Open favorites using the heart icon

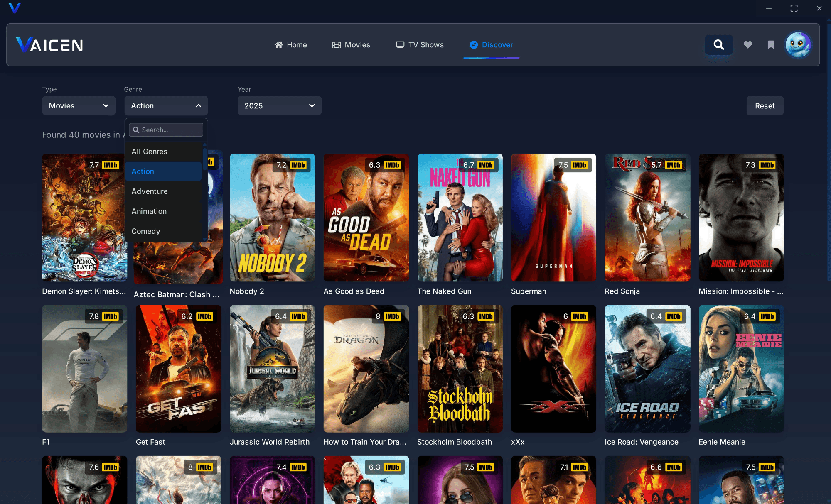(x=748, y=44)
